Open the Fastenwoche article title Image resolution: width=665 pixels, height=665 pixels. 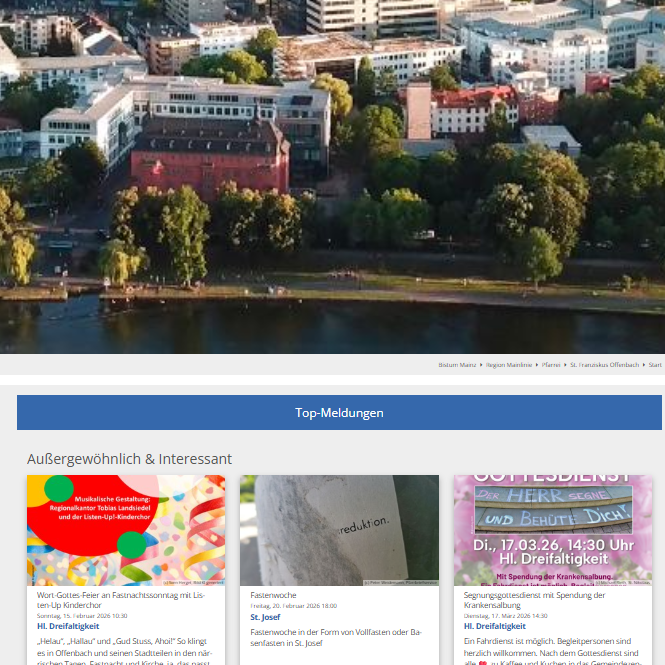pos(274,595)
